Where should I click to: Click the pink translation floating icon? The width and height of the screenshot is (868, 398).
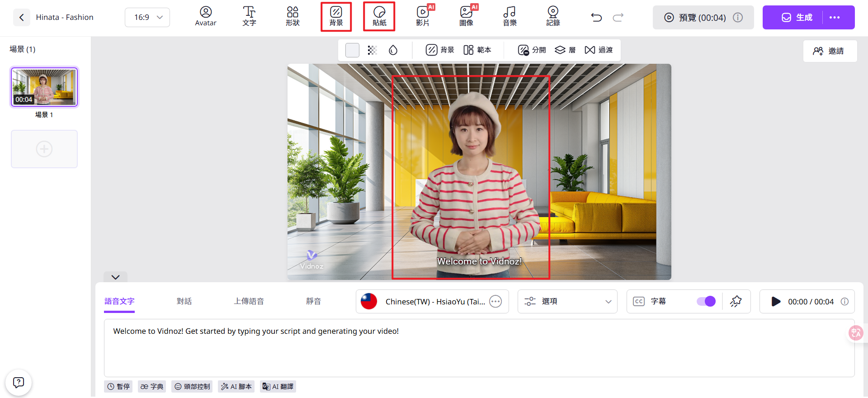[856, 333]
